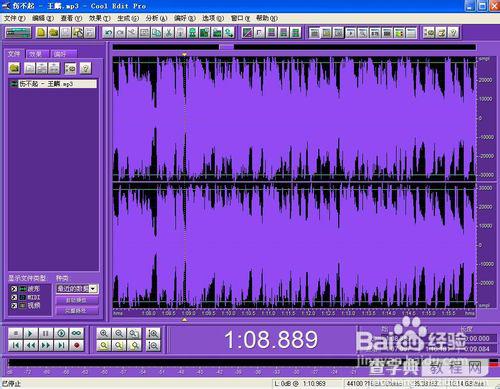The height and width of the screenshot is (389, 500).
Task: Click the 1:08.889 time display
Action: click(x=271, y=340)
